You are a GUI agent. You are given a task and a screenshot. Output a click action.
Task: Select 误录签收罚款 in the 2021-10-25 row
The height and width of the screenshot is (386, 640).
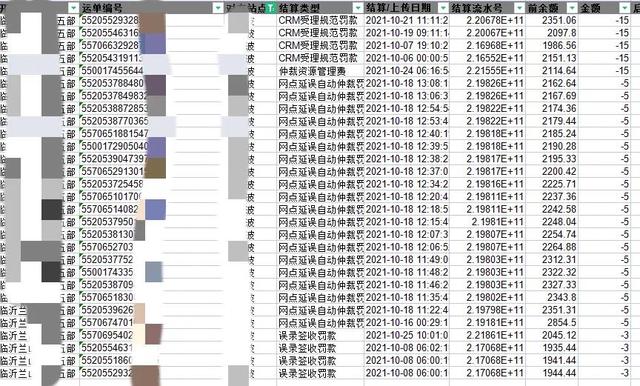[320, 335]
